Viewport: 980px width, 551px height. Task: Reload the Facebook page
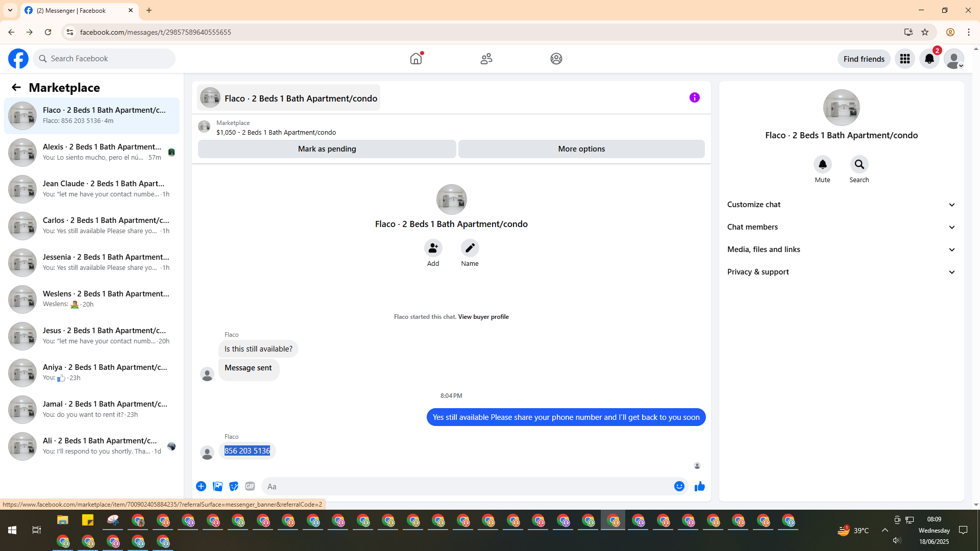pyautogui.click(x=48, y=32)
